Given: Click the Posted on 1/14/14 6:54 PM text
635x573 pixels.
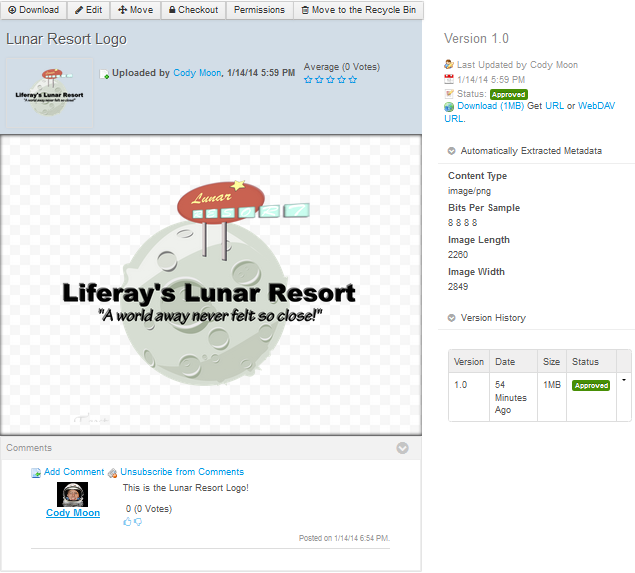Looking at the screenshot, I should pos(344,538).
